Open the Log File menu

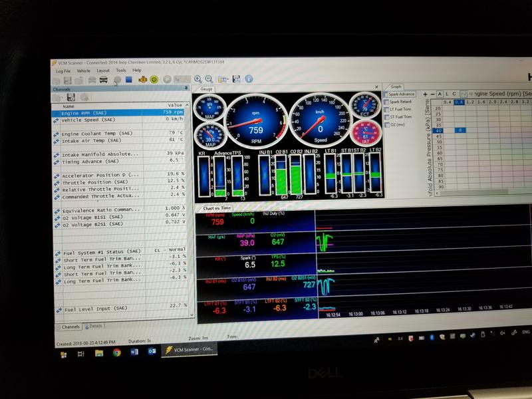pos(63,71)
